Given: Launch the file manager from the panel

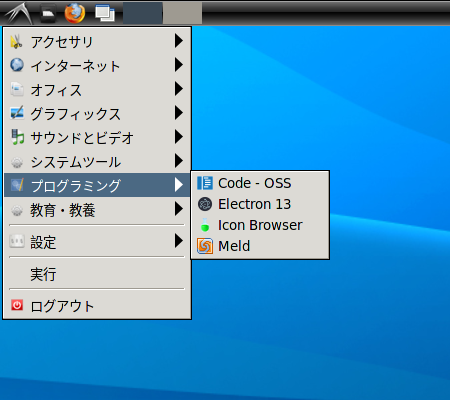Looking at the screenshot, I should (x=48, y=13).
